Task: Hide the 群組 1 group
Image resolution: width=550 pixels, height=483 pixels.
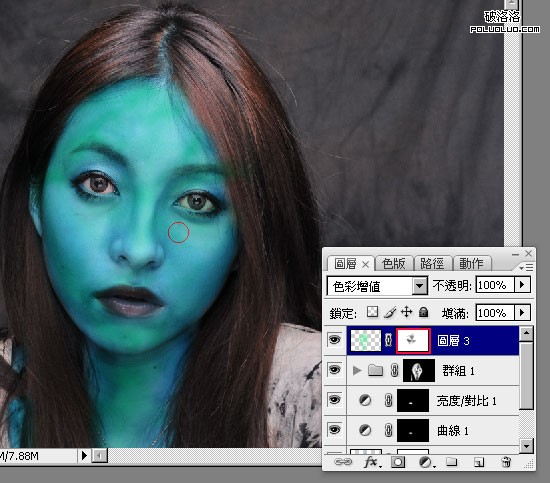Action: [x=334, y=370]
